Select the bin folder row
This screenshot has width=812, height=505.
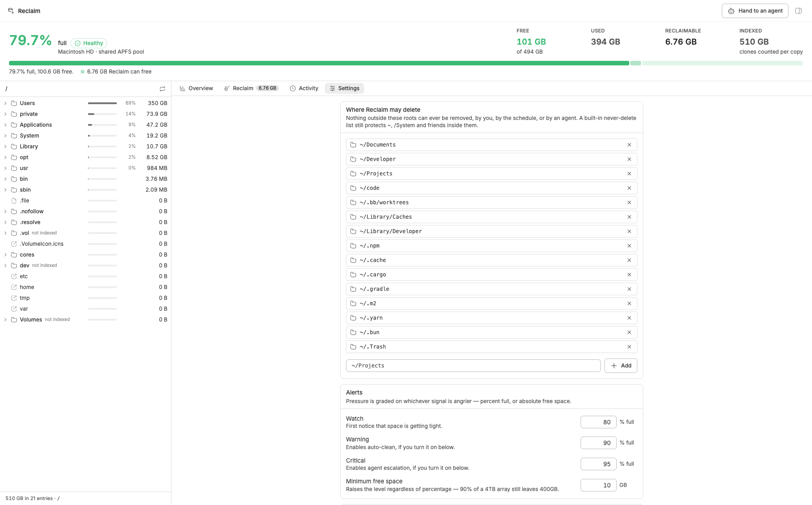(x=86, y=179)
